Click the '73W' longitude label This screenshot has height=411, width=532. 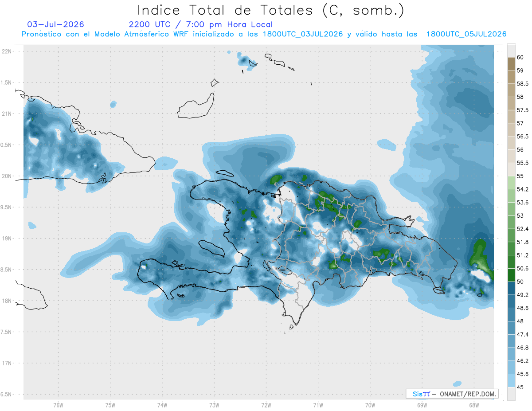pos(214,405)
